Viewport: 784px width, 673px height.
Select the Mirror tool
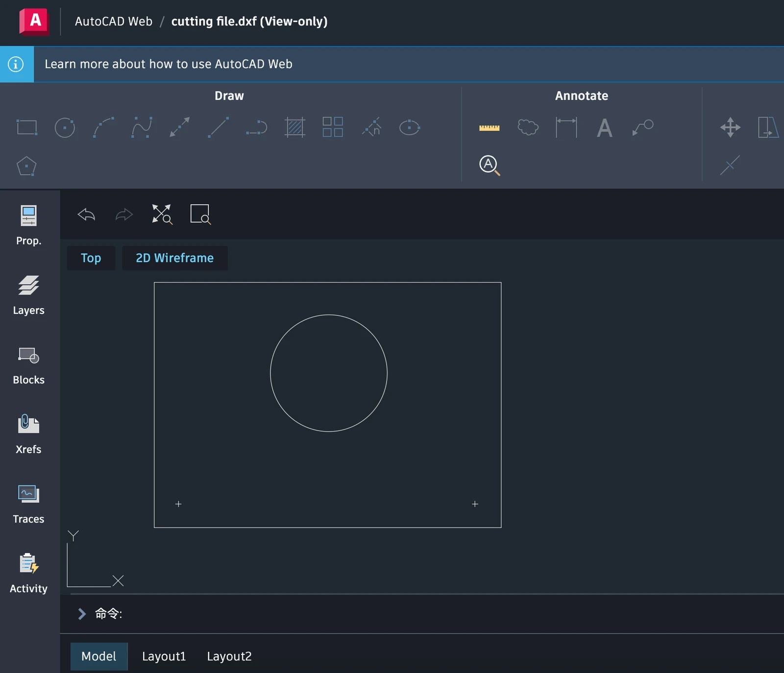click(x=768, y=127)
